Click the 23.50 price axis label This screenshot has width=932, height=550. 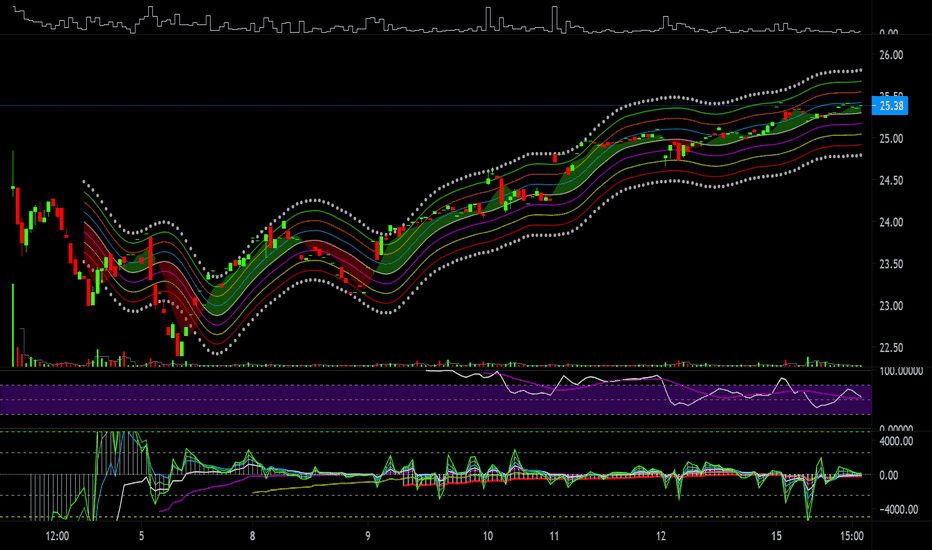[891, 263]
